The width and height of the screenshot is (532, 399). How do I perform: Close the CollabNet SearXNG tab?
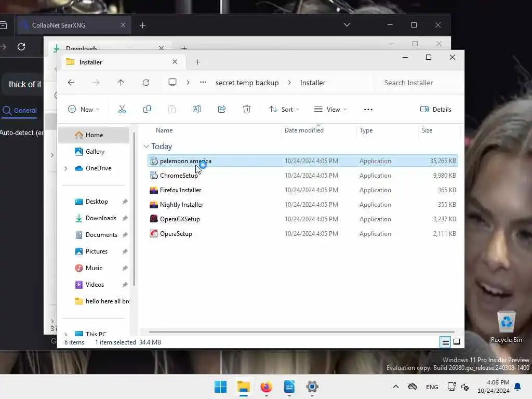123,25
